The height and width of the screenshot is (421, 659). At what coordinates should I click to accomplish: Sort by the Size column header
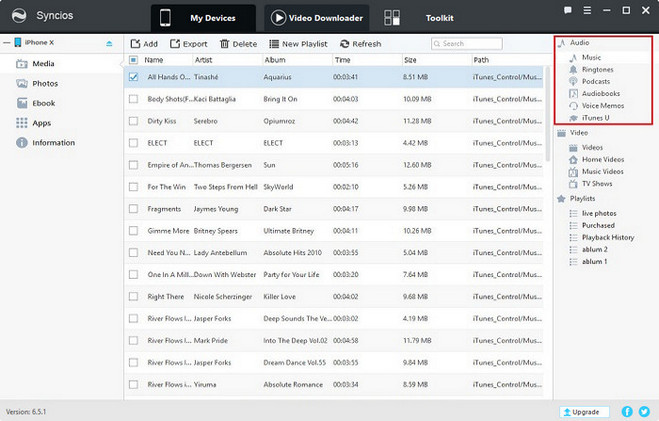(410, 60)
